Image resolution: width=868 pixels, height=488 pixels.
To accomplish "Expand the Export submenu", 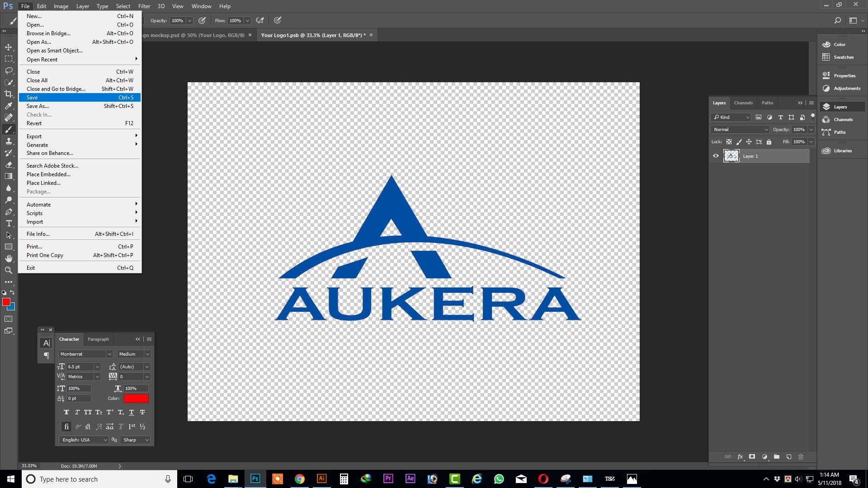I will (80, 136).
